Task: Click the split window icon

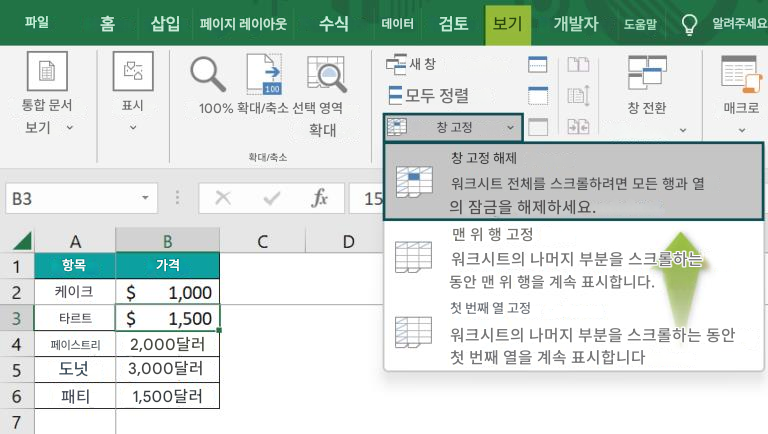Action: (538, 64)
